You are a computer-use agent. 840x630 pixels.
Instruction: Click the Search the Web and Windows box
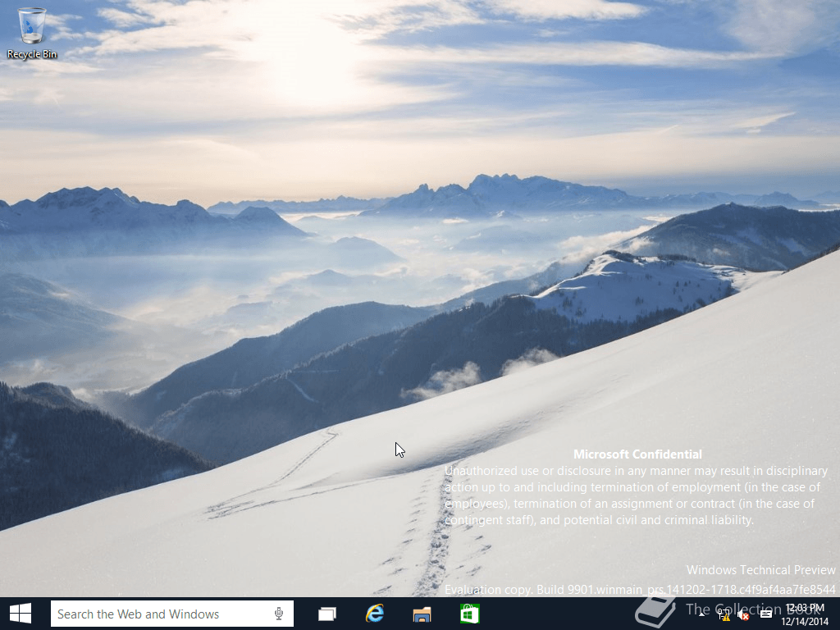160,614
